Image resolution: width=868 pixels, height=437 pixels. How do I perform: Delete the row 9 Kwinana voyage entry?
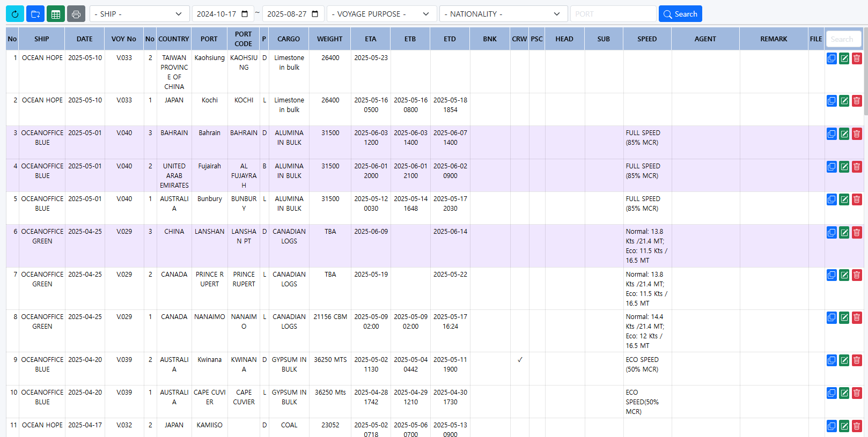coord(857,361)
